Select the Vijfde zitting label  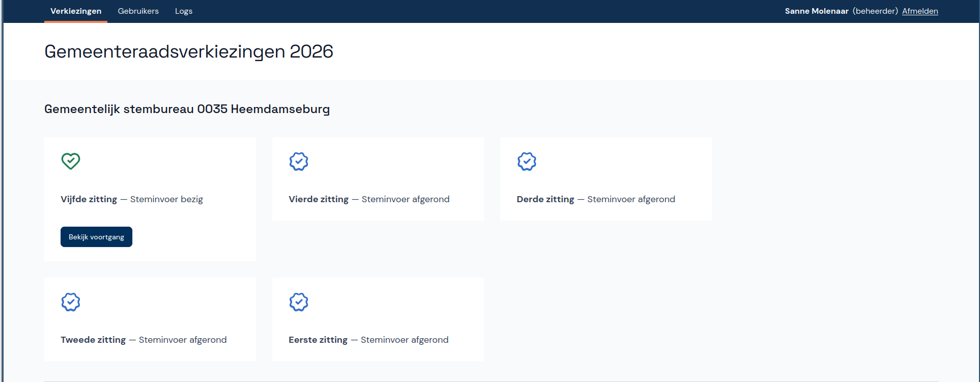pyautogui.click(x=89, y=199)
